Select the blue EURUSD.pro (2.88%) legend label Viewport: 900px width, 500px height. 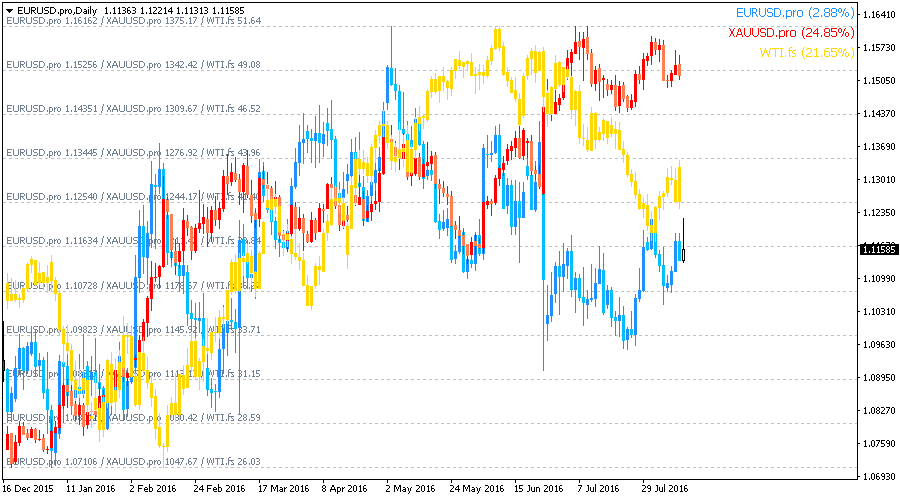[795, 13]
